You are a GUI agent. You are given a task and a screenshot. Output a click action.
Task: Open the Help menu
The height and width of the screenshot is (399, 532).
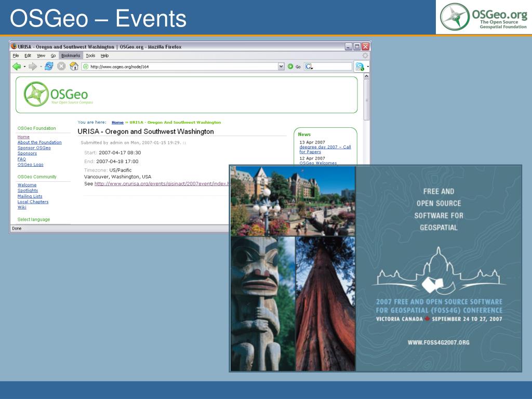[104, 56]
